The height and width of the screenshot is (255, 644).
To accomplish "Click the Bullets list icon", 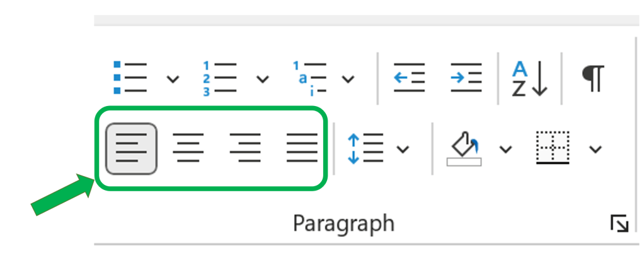I will pos(130,78).
